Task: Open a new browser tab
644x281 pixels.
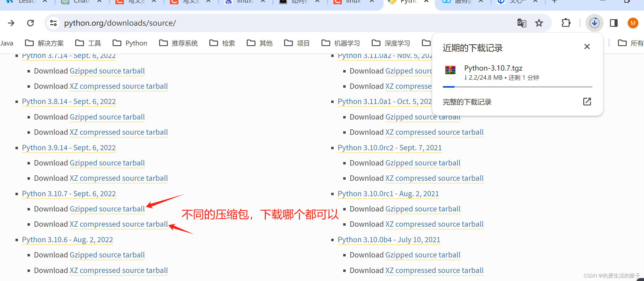Action: (x=555, y=1)
